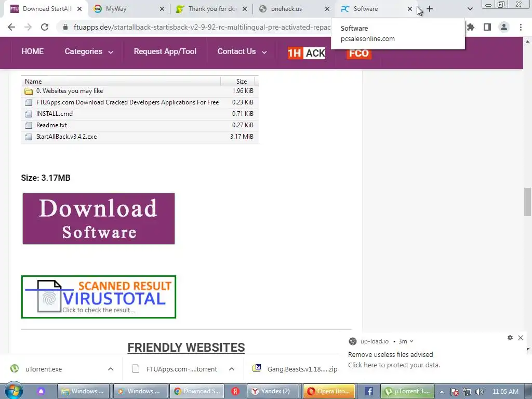The height and width of the screenshot is (399, 532).
Task: Open Windows Media Player taskbar button
Action: [140, 391]
